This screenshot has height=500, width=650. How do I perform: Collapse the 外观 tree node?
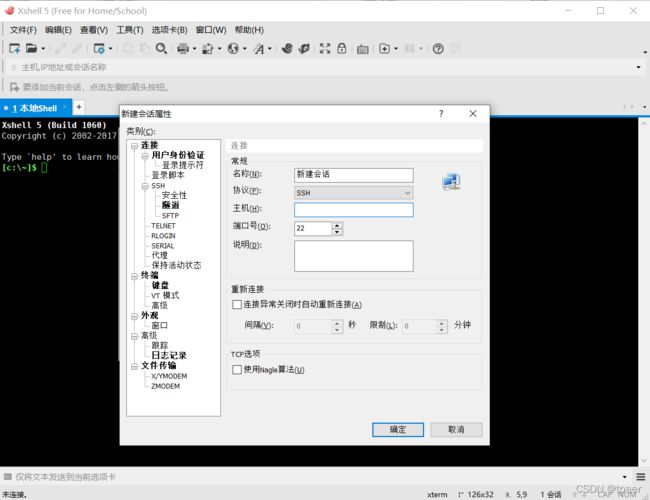click(x=134, y=316)
